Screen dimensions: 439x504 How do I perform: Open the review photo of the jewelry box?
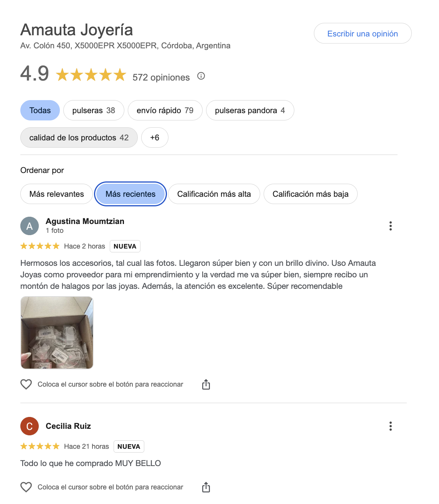coord(57,333)
